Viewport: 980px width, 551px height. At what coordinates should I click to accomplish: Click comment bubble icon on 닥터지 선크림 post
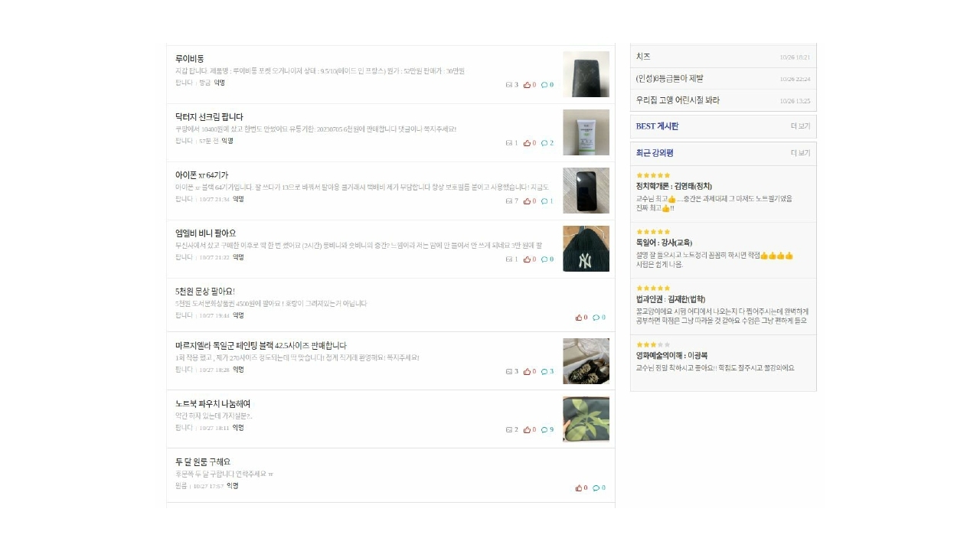(x=544, y=143)
